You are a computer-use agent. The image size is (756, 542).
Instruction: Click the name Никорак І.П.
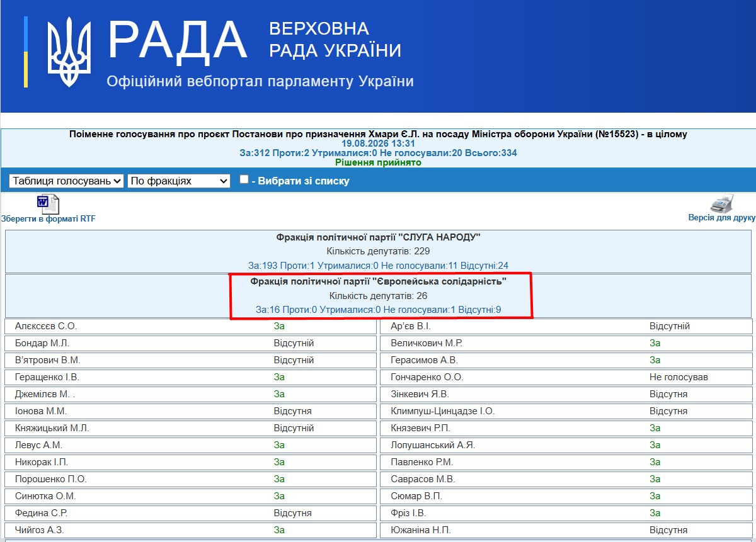[x=42, y=462]
